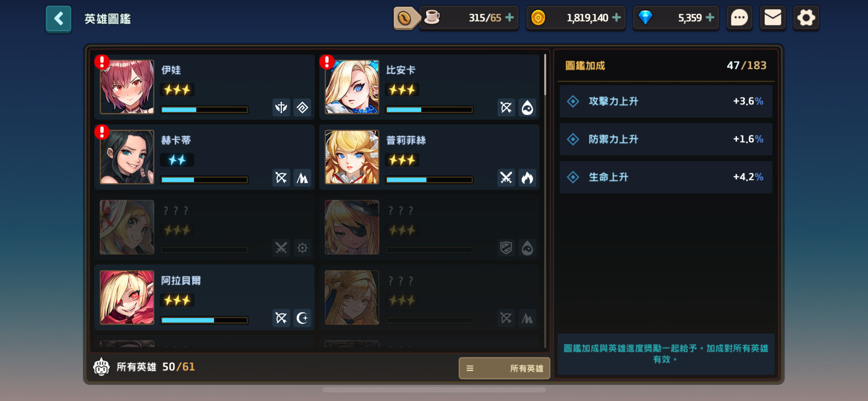Click the moon element icon on 阿拉貝爾
868x401 pixels.
[302, 318]
